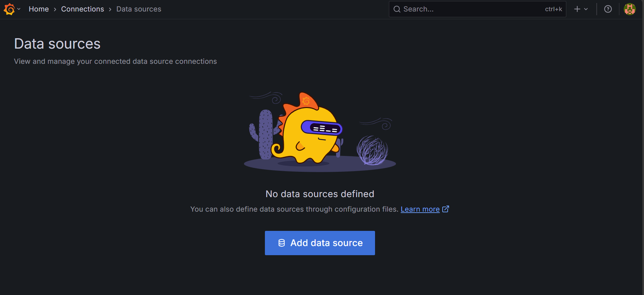Click the database icon in Add data source
This screenshot has width=644, height=295.
(282, 243)
